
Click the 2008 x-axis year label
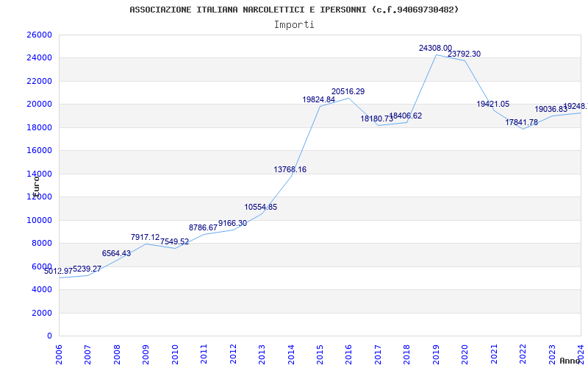pyautogui.click(x=117, y=355)
